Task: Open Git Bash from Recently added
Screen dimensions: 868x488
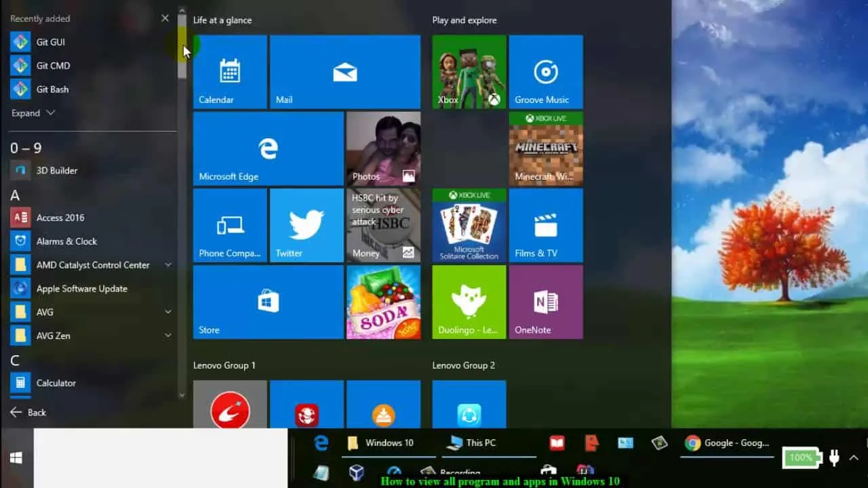Action: pyautogui.click(x=51, y=89)
